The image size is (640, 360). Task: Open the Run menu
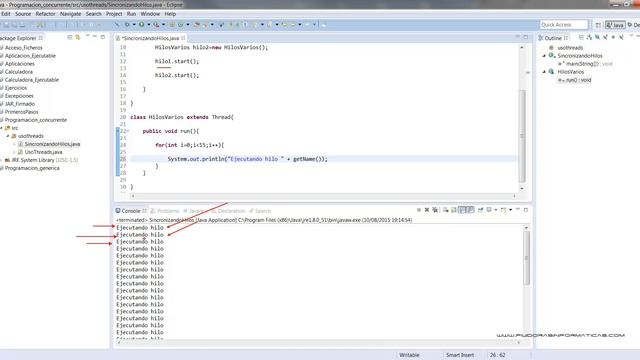[x=131, y=13]
